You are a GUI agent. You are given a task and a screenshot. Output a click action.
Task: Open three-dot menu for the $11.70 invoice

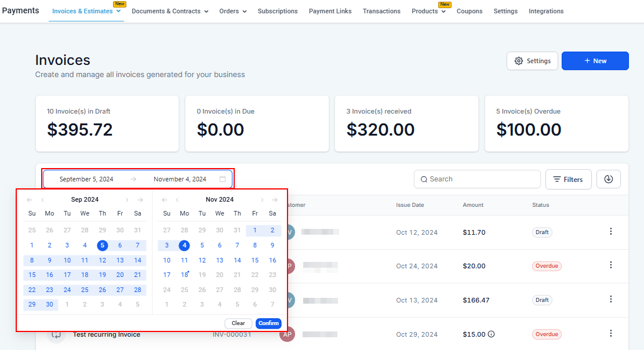(610, 232)
